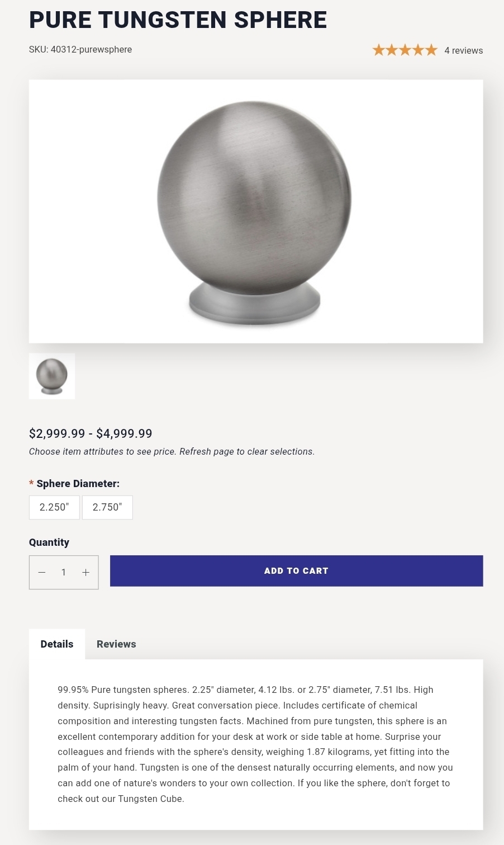Image resolution: width=504 pixels, height=845 pixels.
Task: Click the large tungsten sphere product image
Action: click(255, 211)
